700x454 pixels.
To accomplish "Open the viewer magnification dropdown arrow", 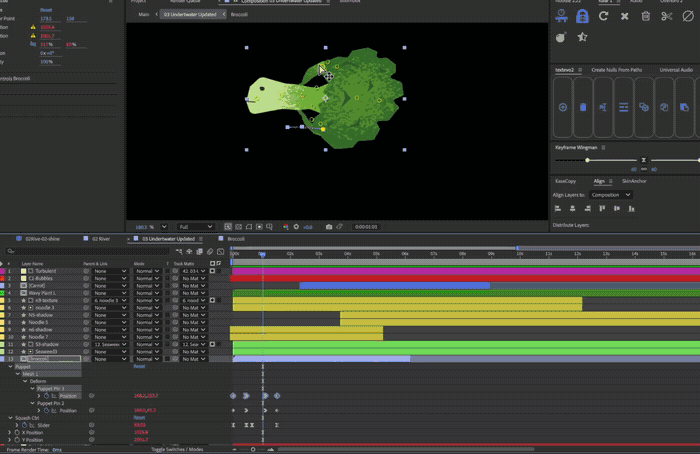I will pyautogui.click(x=164, y=227).
